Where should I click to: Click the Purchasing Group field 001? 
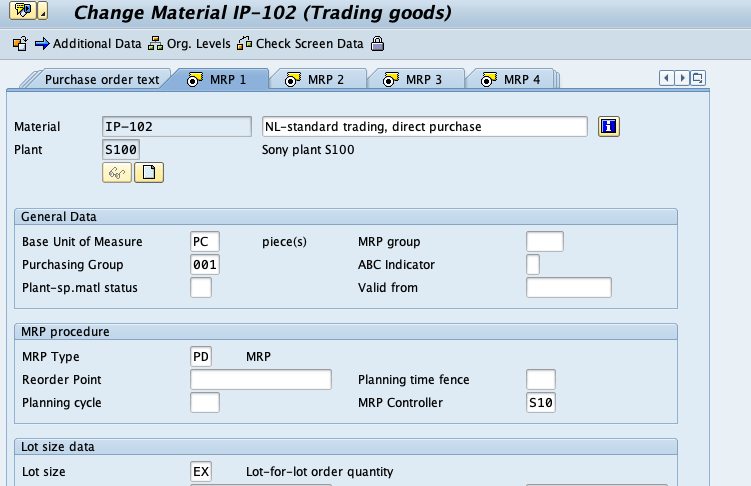pos(205,264)
